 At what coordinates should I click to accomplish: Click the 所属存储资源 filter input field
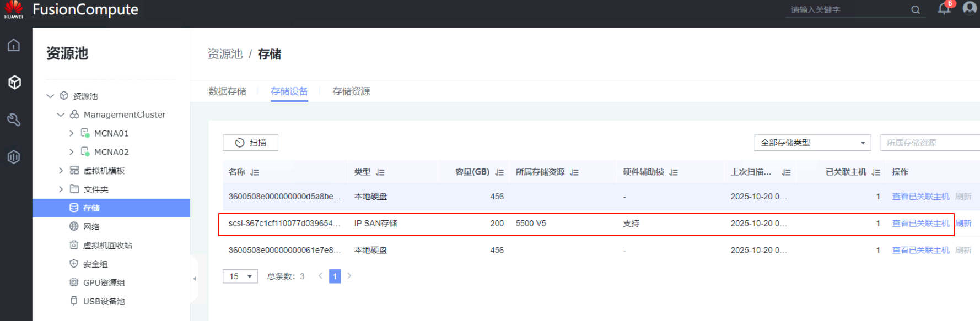click(x=929, y=143)
